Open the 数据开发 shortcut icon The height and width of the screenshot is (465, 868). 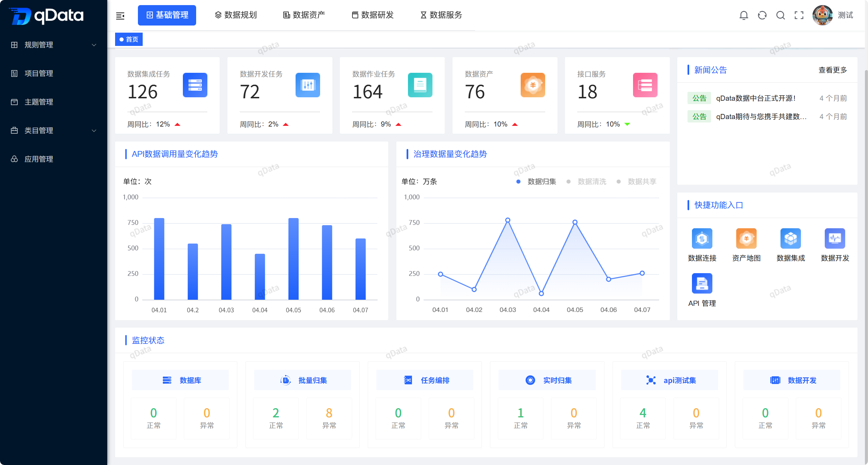click(835, 238)
